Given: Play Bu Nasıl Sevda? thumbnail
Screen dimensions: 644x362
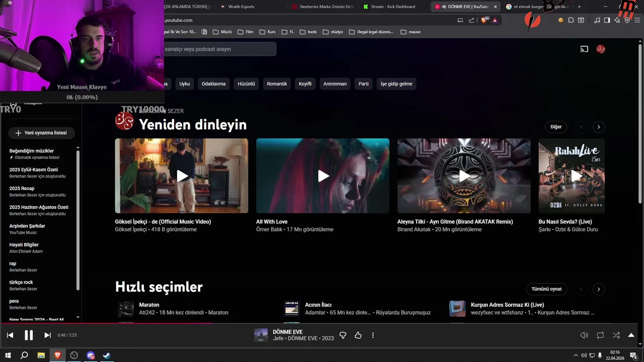Looking at the screenshot, I should (572, 176).
